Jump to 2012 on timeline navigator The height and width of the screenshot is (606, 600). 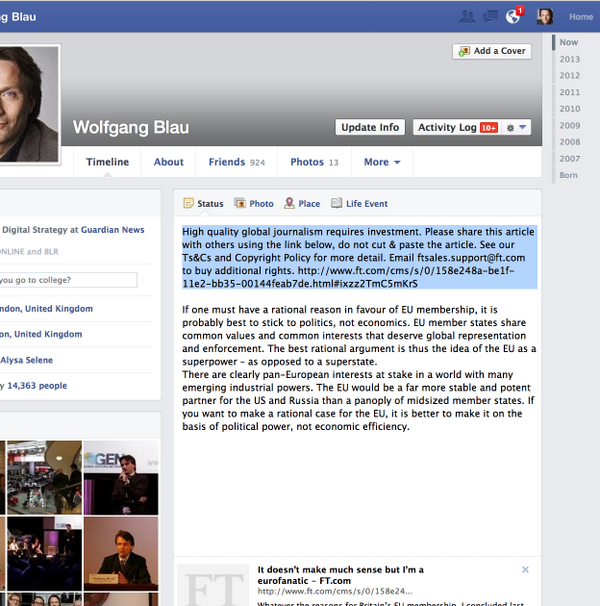click(x=569, y=75)
